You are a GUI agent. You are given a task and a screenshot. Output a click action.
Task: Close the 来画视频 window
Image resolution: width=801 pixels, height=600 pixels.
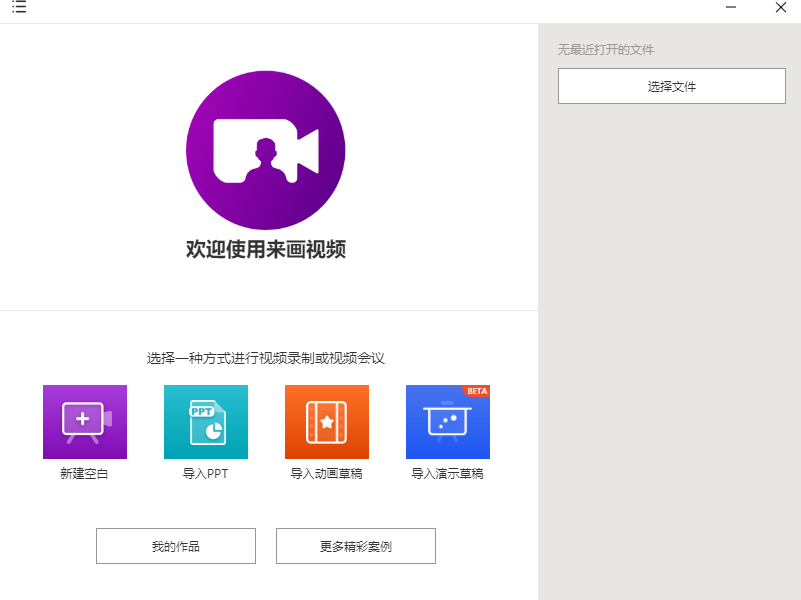pos(780,8)
